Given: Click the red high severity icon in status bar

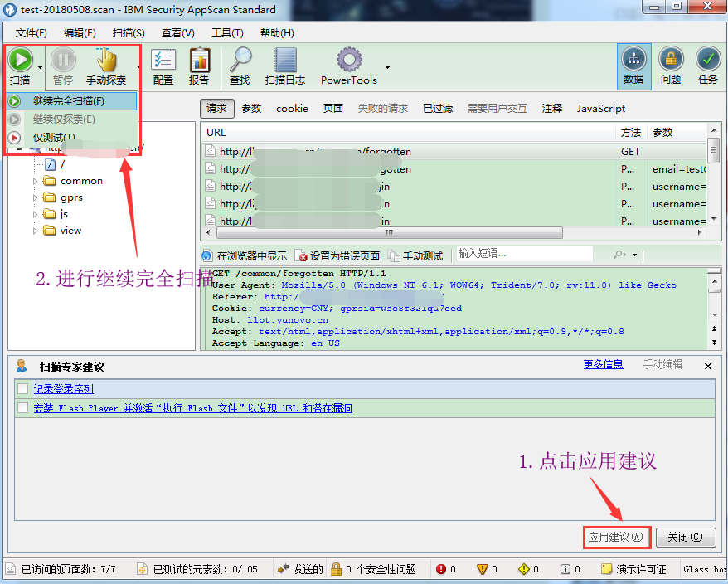Looking at the screenshot, I should [440, 569].
